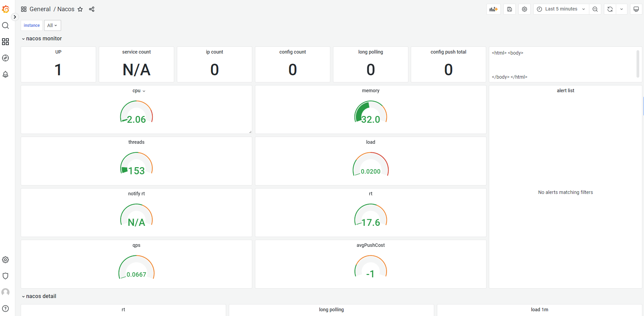
Task: Open the Last 5 minutes time picker
Action: [560, 9]
